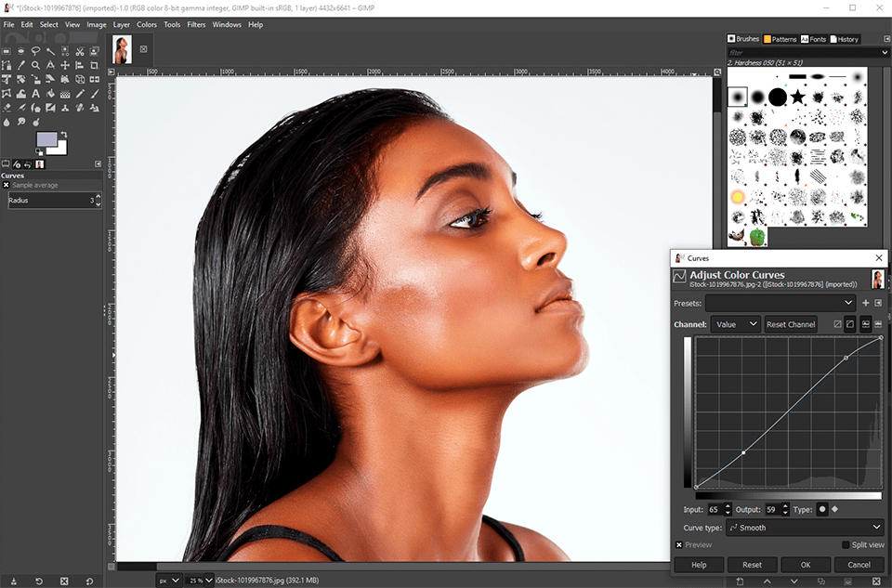The height and width of the screenshot is (588, 892).
Task: Click the Reset Channel button
Action: (x=791, y=324)
